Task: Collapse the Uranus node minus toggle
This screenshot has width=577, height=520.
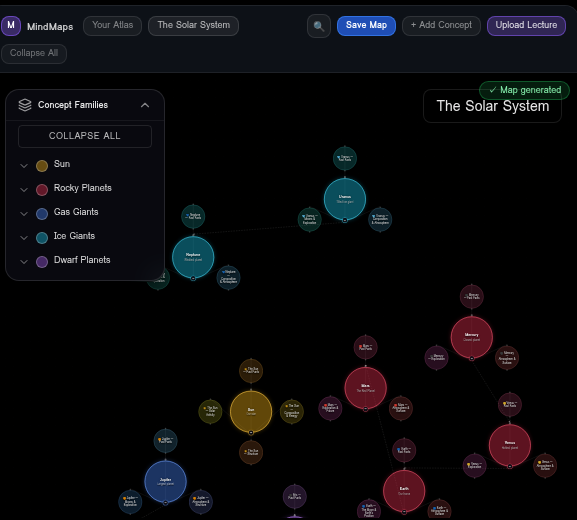Action: click(x=345, y=220)
